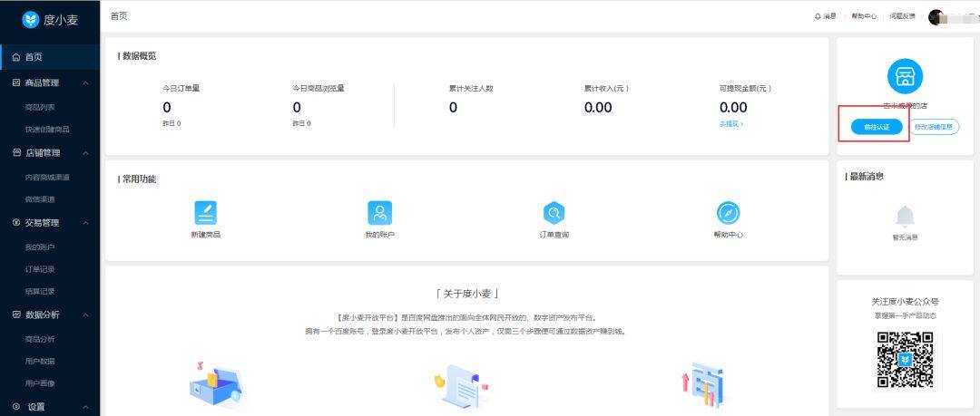Collapse the 商品管理 sidebar section
This screenshot has height=416, width=980.
[x=85, y=83]
